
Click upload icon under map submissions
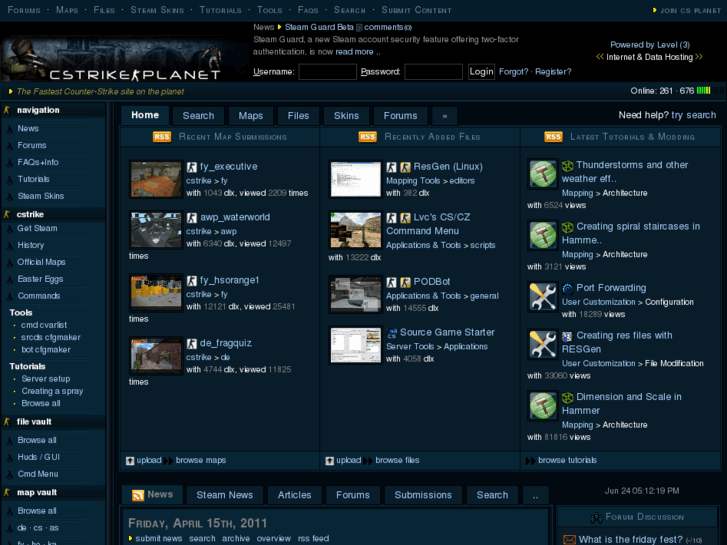click(x=130, y=461)
